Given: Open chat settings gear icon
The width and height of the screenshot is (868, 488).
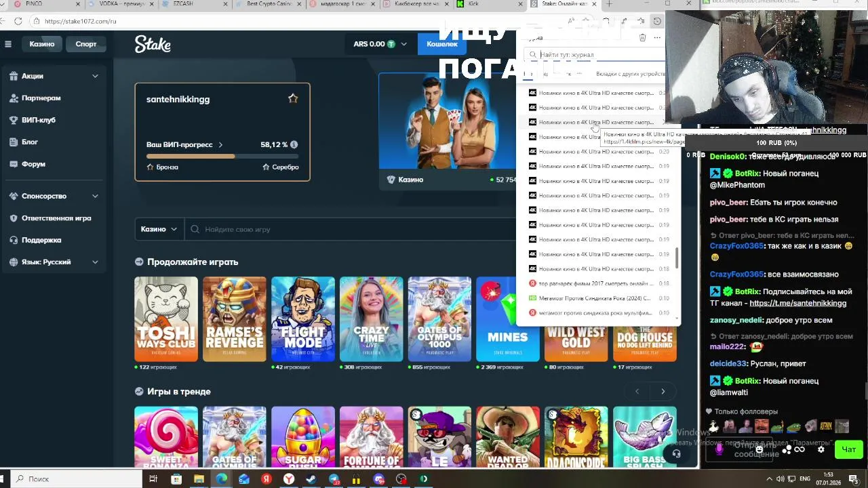Looking at the screenshot, I should tap(821, 449).
